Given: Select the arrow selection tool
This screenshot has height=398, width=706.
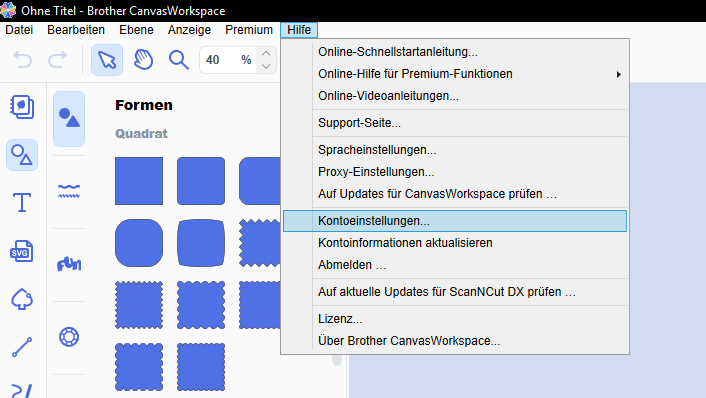Looking at the screenshot, I should [x=107, y=60].
